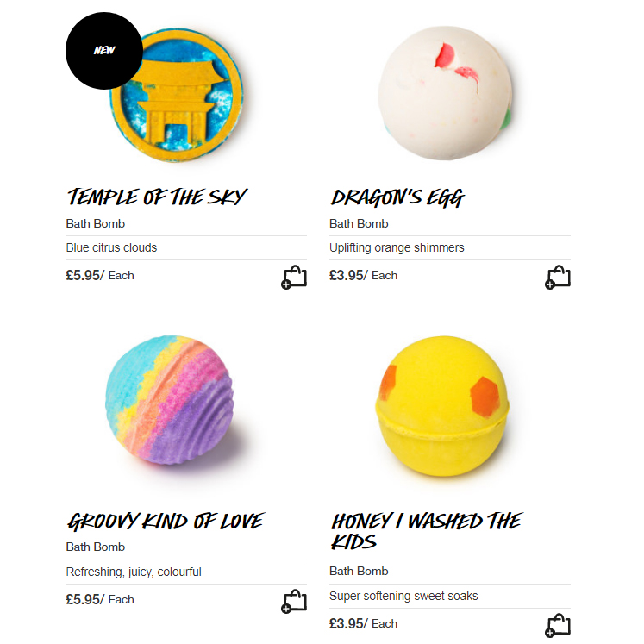Click Bath Bomb label under Dragon's Egg
This screenshot has width=644, height=644.
[x=359, y=224]
